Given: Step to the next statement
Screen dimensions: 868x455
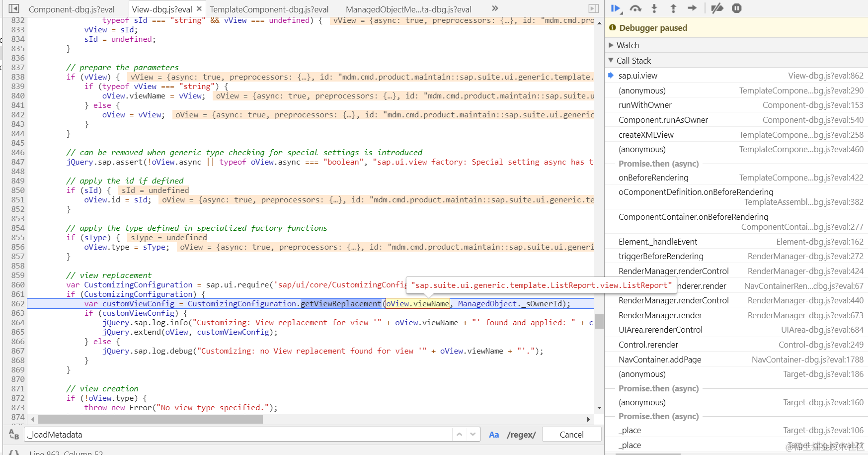Looking at the screenshot, I should click(x=692, y=8).
